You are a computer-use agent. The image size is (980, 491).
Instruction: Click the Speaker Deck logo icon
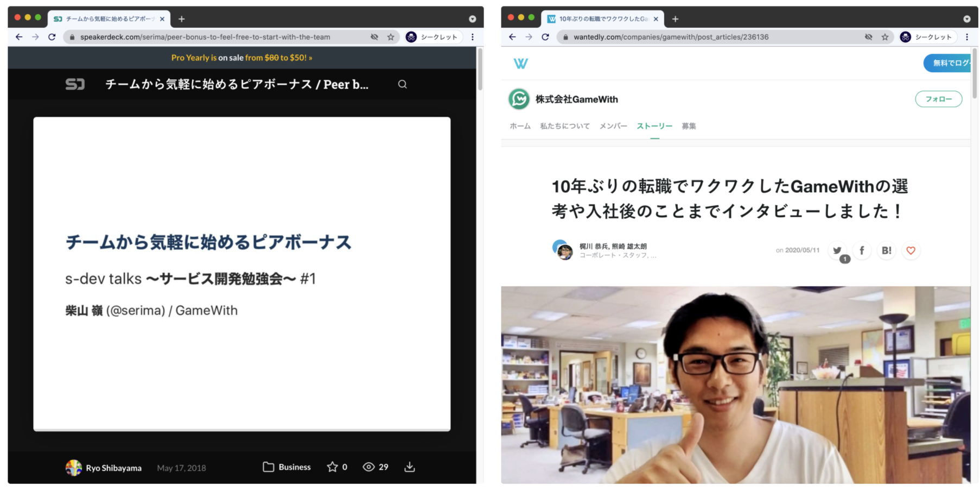tap(75, 84)
